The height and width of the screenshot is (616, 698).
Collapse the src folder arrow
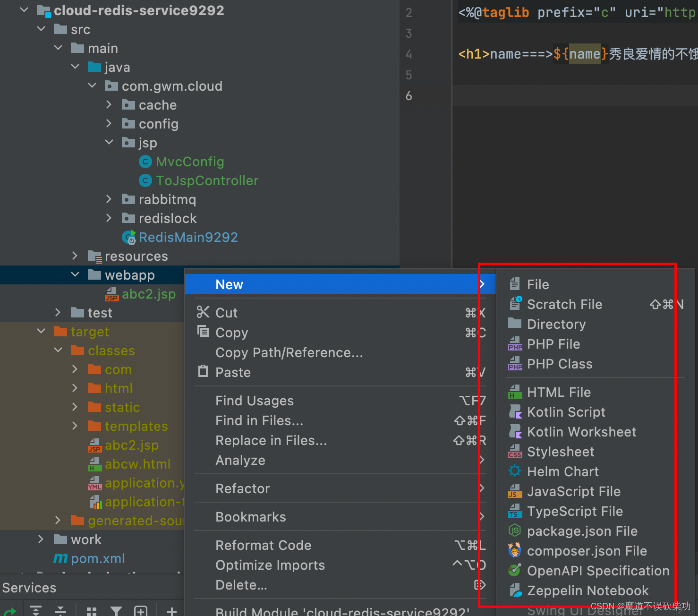click(x=41, y=29)
